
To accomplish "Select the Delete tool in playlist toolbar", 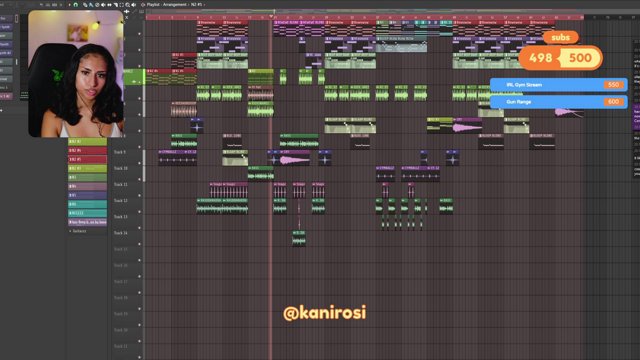I will [97, 5].
